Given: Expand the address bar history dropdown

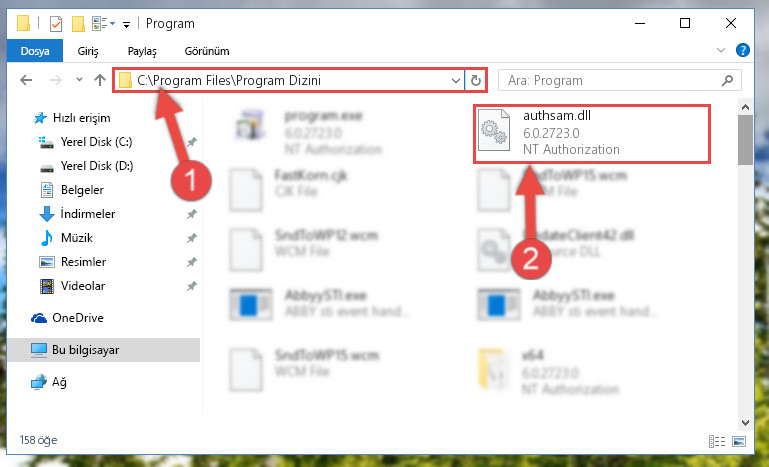Looking at the screenshot, I should point(456,80).
